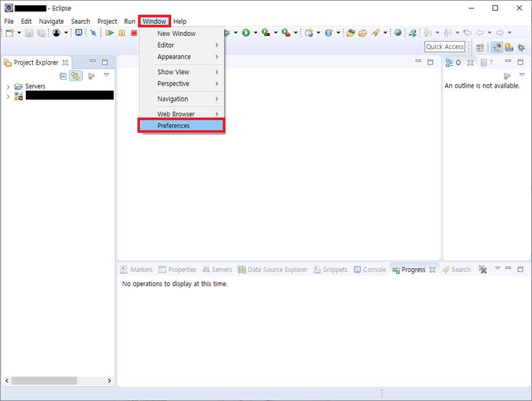
Task: Click the Suspend pause toolbar icon
Action: [121, 33]
